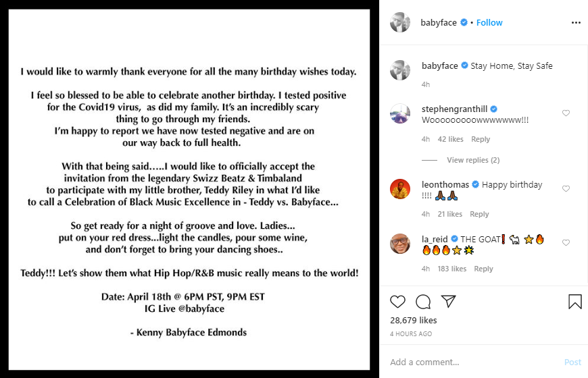Reply to leonthomas's comment
Viewport: 588px width, 378px height.
tap(479, 214)
